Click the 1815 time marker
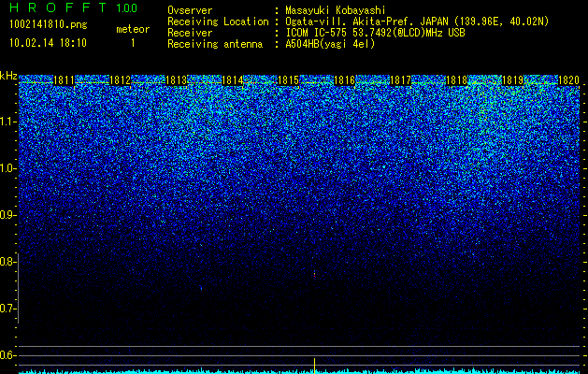 [x=288, y=80]
